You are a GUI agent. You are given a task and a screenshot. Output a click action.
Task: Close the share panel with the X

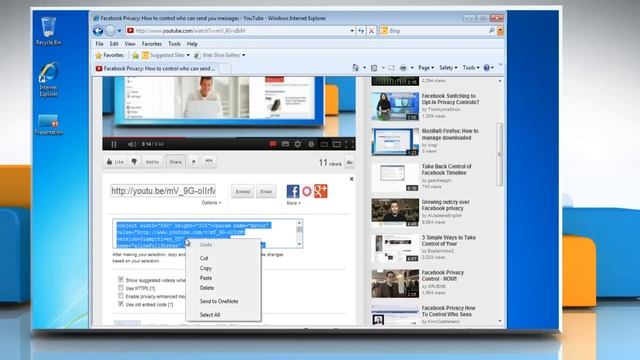(351, 179)
